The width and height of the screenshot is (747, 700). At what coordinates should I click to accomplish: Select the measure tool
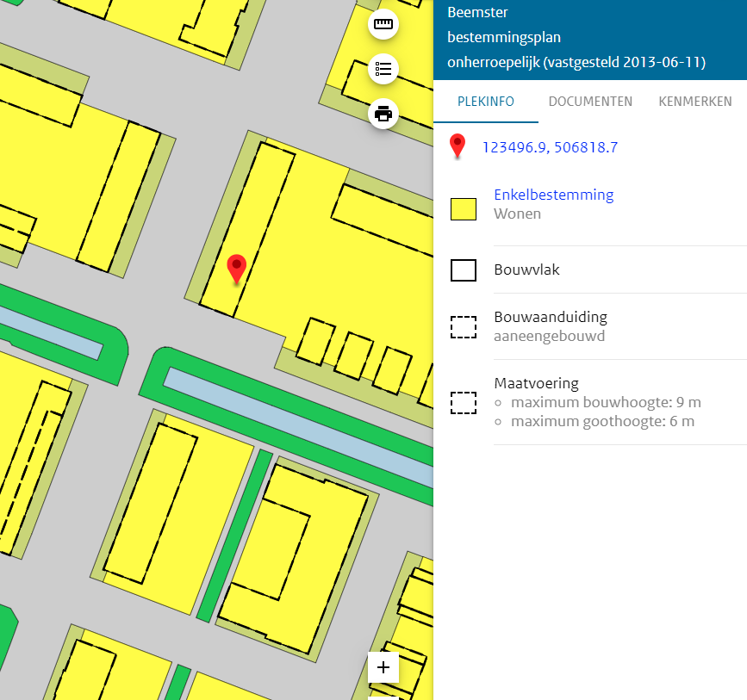pos(383,24)
